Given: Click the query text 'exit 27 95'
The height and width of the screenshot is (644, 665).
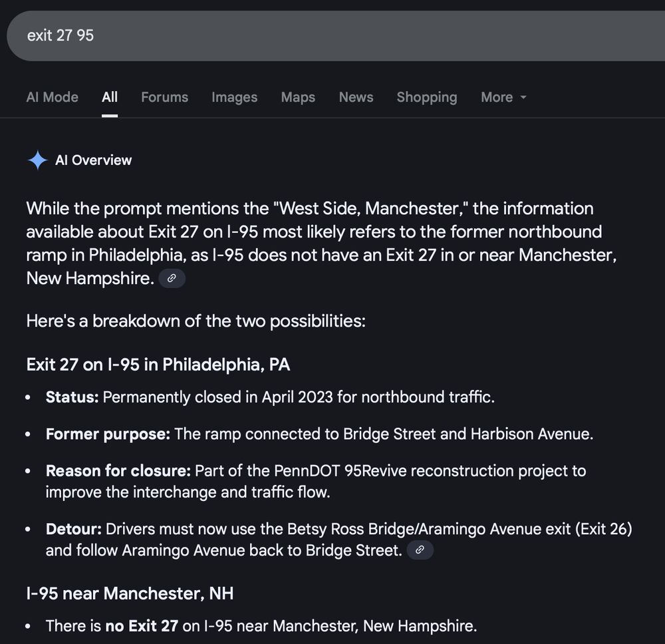Looking at the screenshot, I should [x=61, y=36].
